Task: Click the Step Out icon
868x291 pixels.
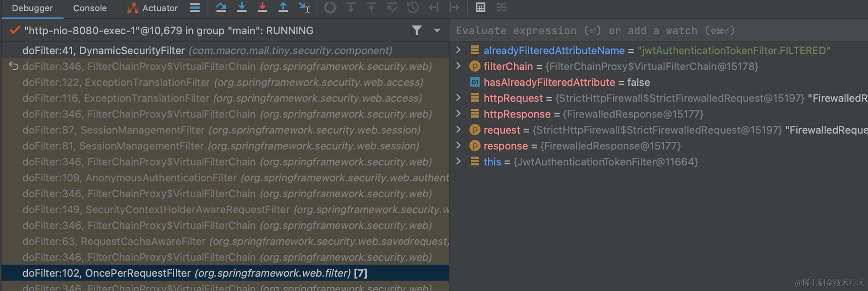Action: [283, 7]
